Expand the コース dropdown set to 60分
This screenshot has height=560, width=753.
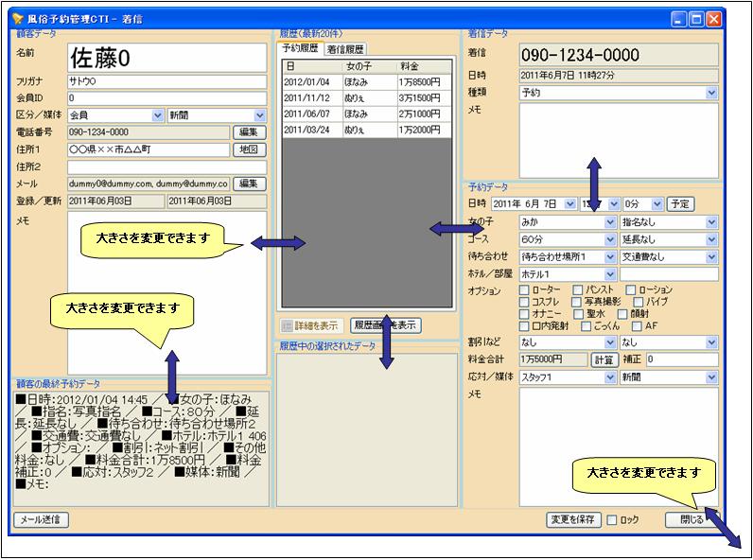pyautogui.click(x=610, y=239)
